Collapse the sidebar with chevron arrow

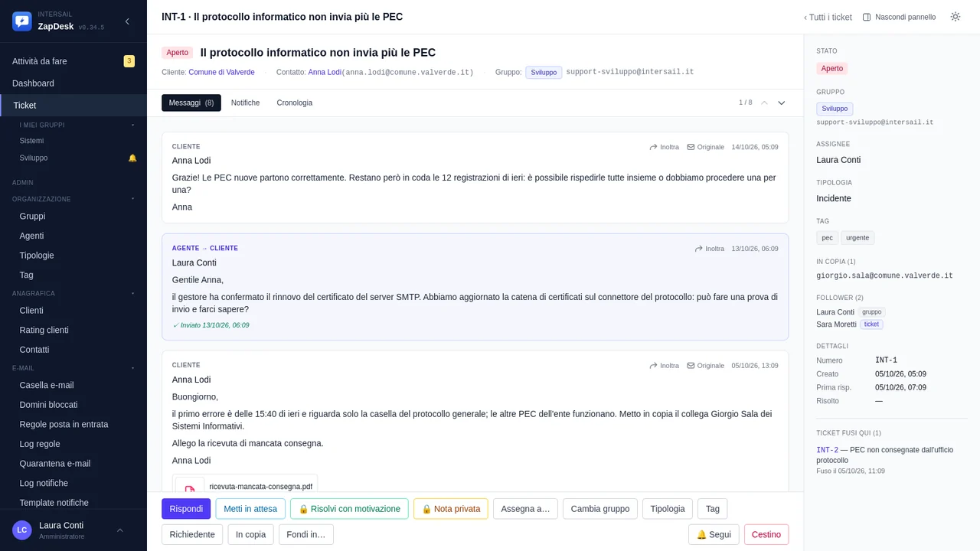coord(127,21)
